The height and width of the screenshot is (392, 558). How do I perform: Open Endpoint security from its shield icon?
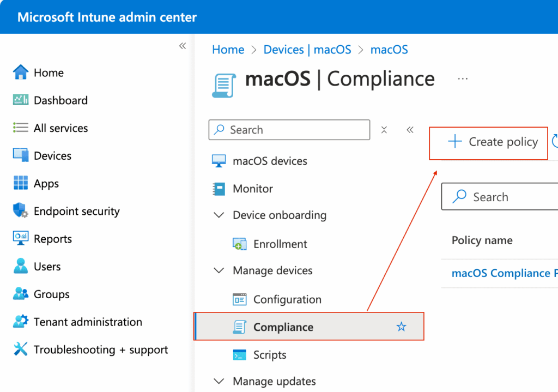20,211
